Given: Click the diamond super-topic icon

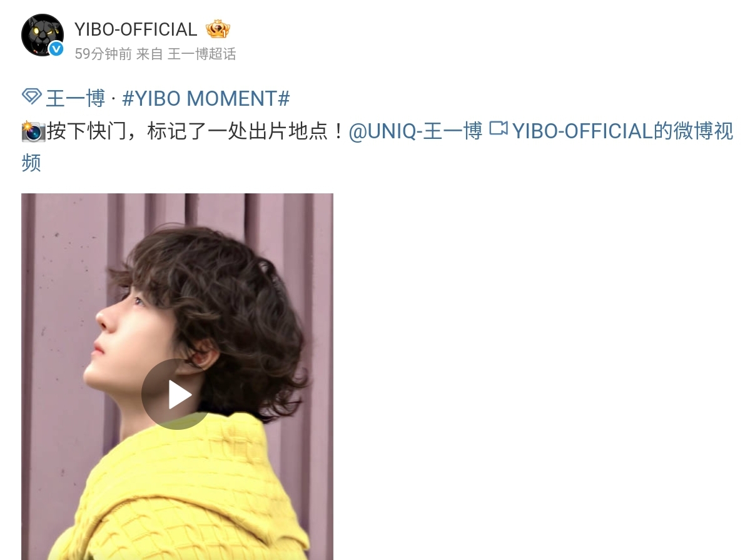Looking at the screenshot, I should (x=32, y=96).
